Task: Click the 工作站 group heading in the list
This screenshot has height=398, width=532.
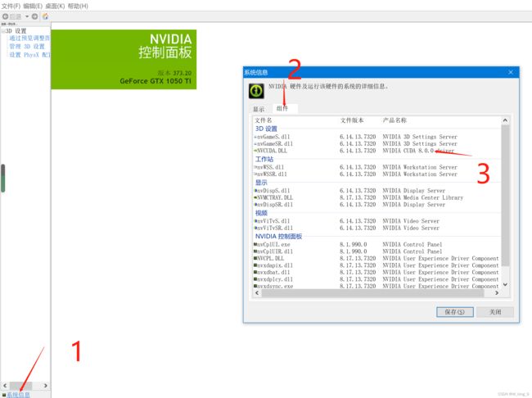Action: pyautogui.click(x=264, y=159)
